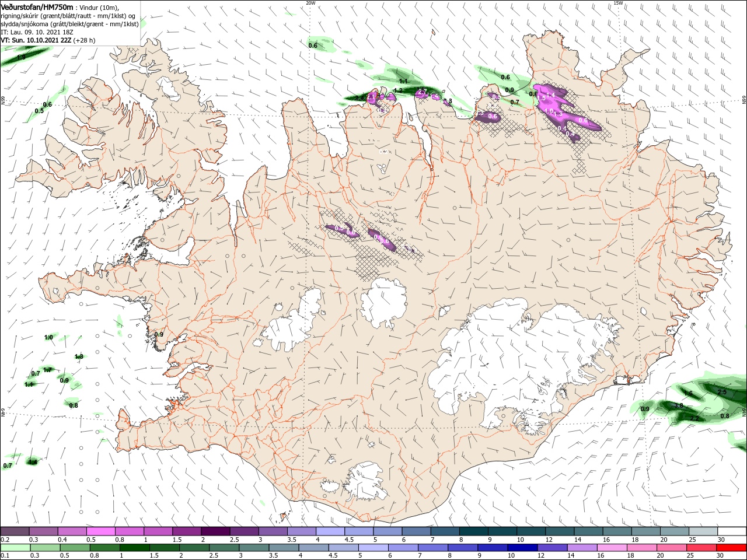The width and height of the screenshot is (747, 560).
Task: Click the 15W longitude label
Action: pos(618,3)
